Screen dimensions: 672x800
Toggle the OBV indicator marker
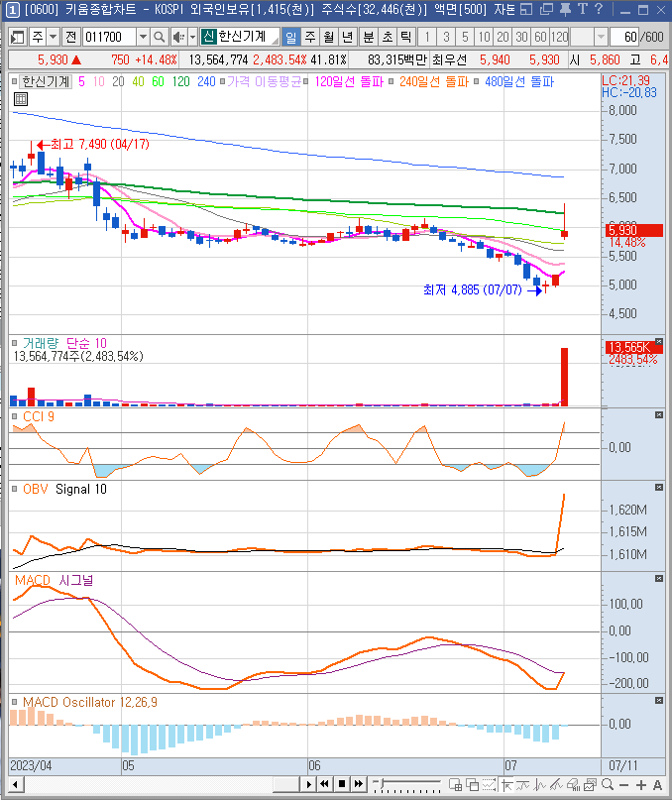point(14,489)
